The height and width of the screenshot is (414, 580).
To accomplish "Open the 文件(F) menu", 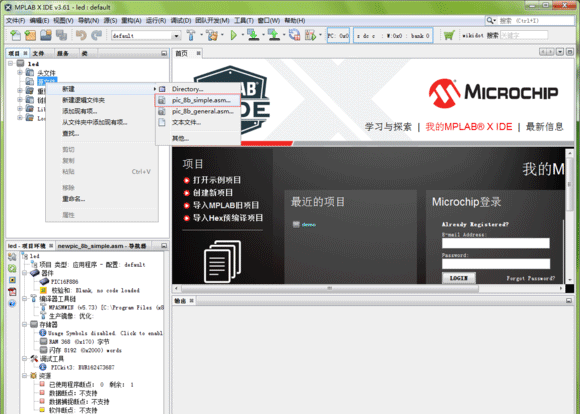I will click(x=16, y=21).
